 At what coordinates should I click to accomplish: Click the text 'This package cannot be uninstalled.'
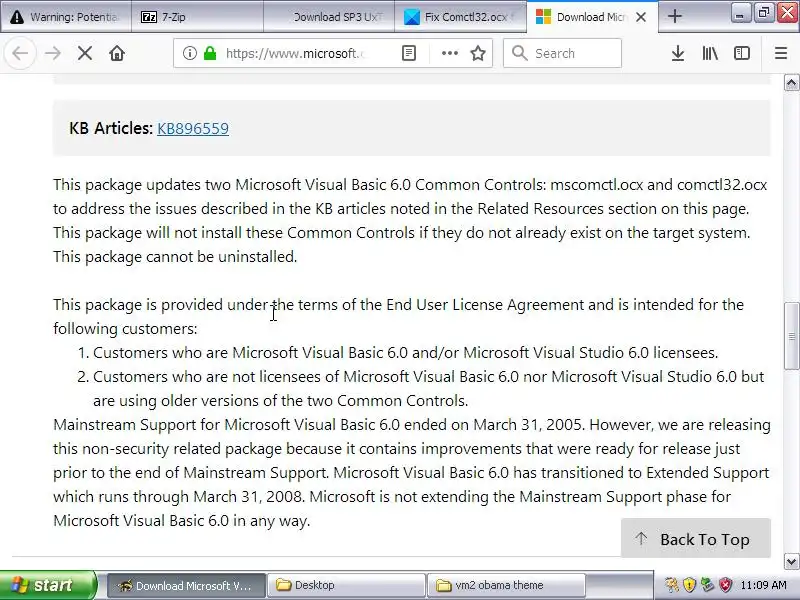(175, 257)
